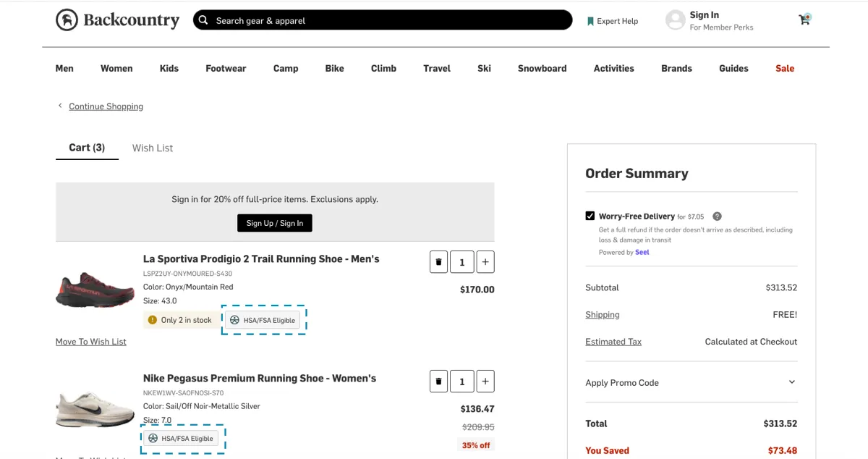868x459 pixels.
Task: Click the account avatar icon
Action: click(675, 20)
